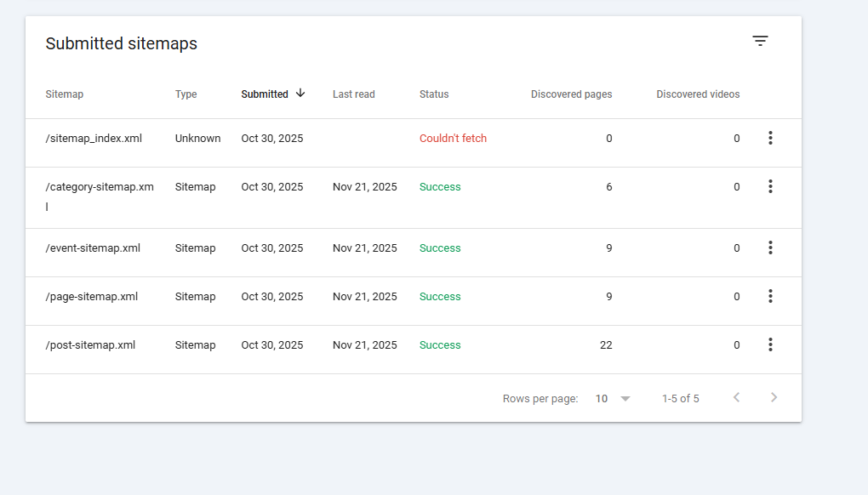Go to previous page of sitemaps
This screenshot has width=868, height=495.
737,397
